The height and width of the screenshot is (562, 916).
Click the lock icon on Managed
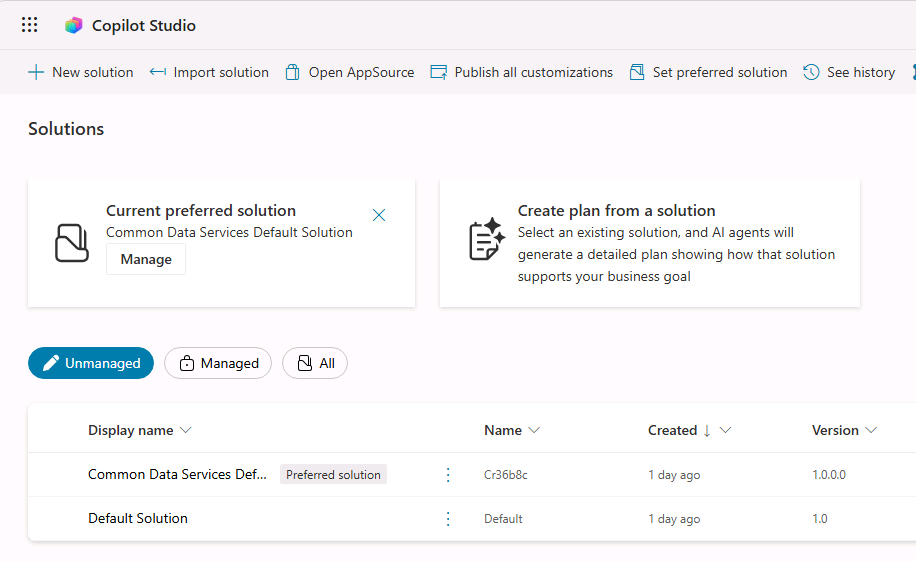coord(186,363)
